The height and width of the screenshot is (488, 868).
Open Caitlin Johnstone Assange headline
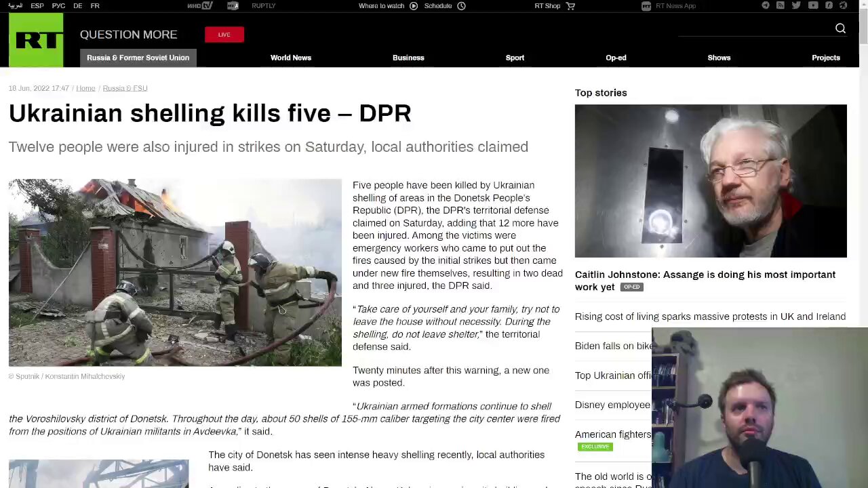(x=705, y=281)
